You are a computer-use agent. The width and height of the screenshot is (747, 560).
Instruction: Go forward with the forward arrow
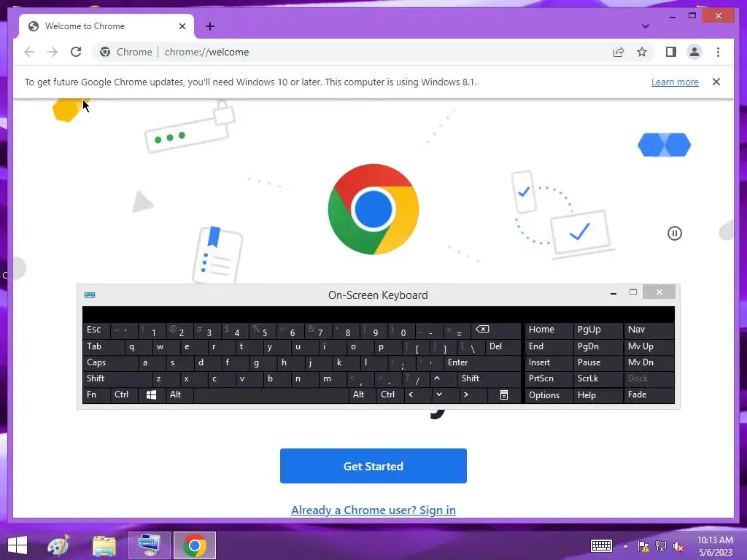tap(53, 52)
